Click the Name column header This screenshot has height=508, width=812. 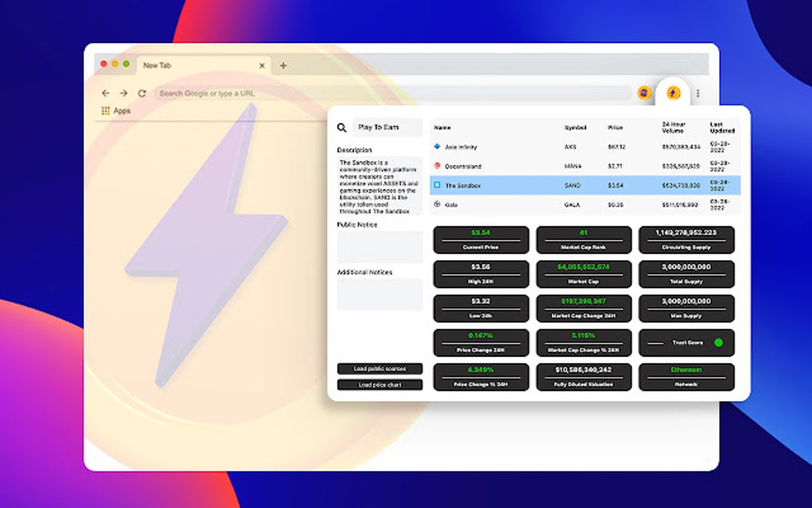(443, 127)
